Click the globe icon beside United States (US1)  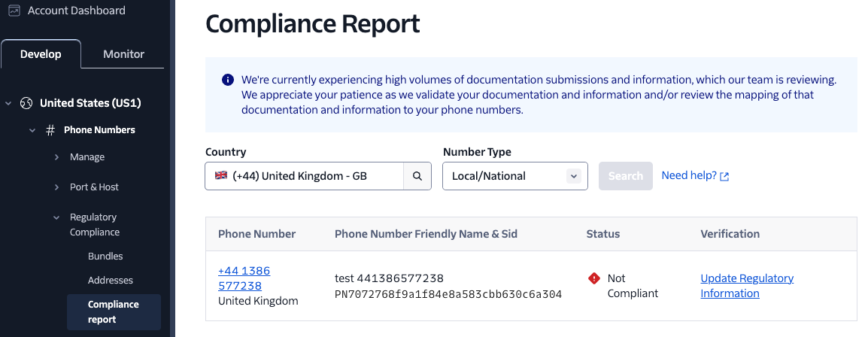(26, 103)
